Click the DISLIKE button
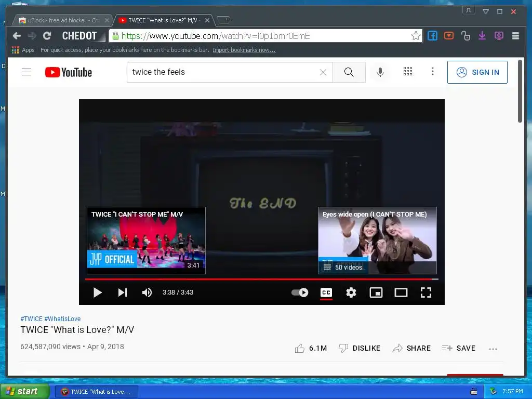Image resolution: width=532 pixels, height=399 pixels. (360, 349)
